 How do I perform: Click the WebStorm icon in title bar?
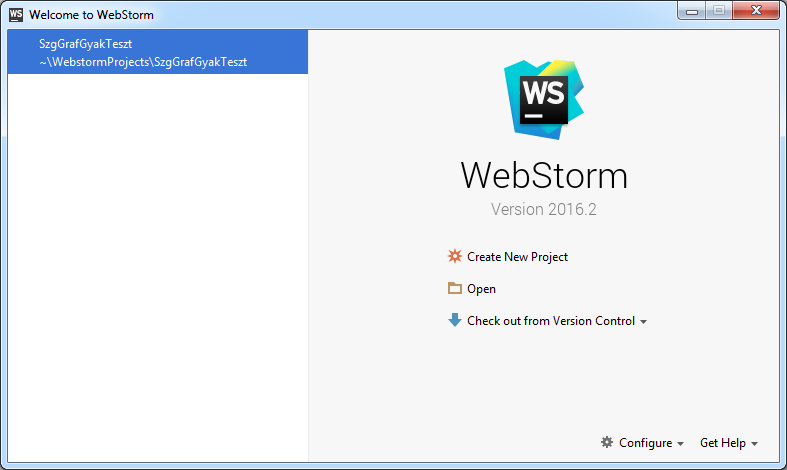pyautogui.click(x=16, y=15)
